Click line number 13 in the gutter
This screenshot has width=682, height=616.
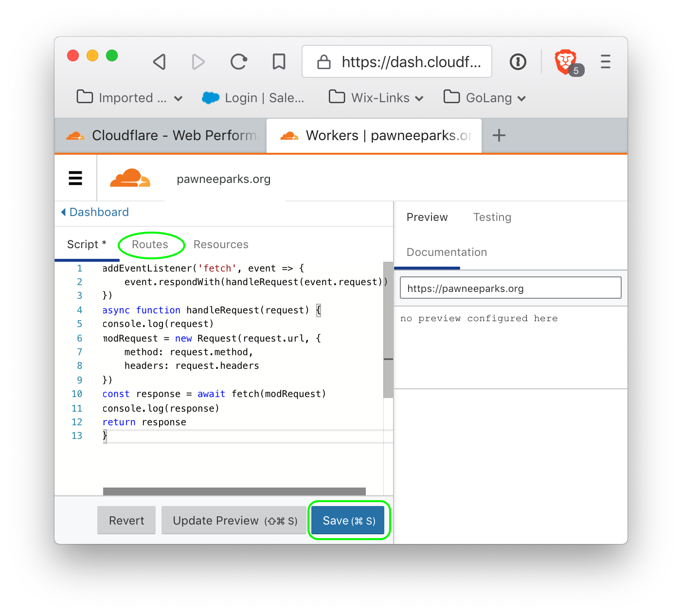click(x=77, y=435)
